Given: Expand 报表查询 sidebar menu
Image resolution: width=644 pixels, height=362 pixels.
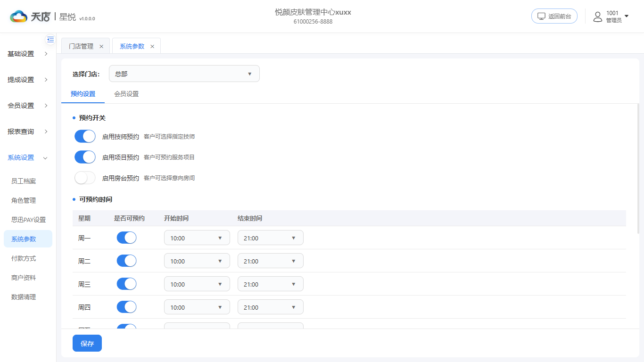Looking at the screenshot, I should (28, 132).
